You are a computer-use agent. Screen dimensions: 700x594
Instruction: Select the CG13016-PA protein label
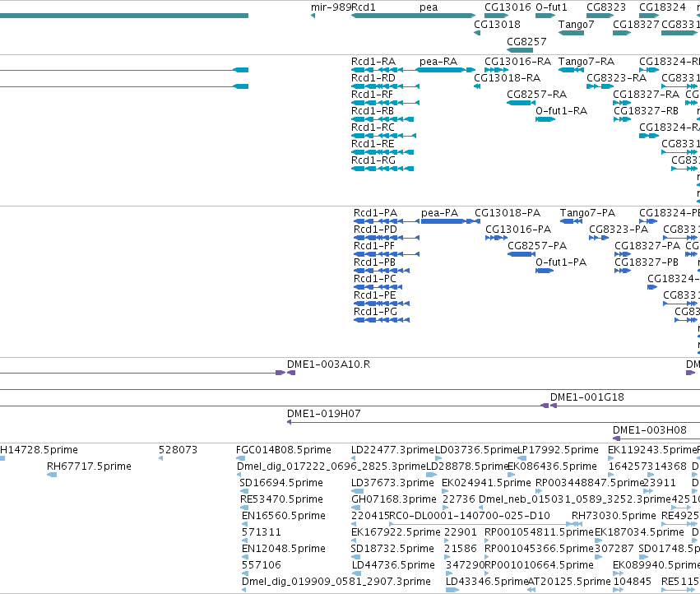[x=518, y=229]
